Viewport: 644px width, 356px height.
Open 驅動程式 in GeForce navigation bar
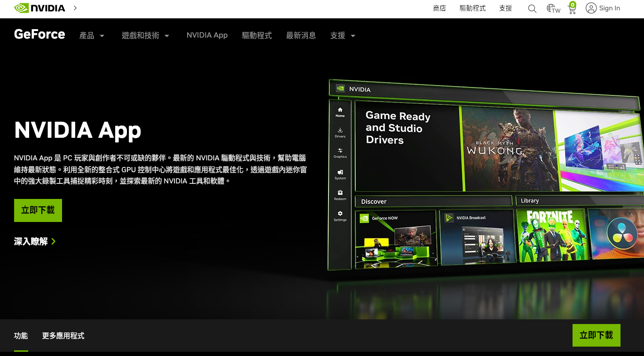tap(257, 35)
